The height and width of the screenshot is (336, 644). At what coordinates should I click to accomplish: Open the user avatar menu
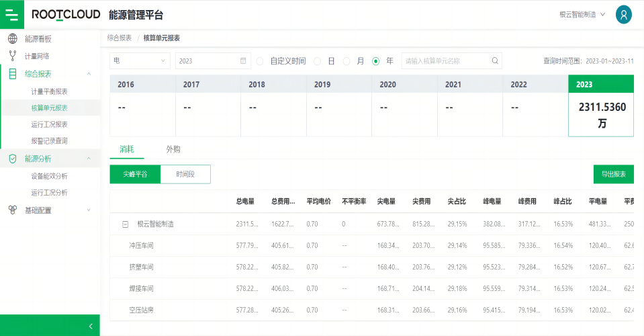tap(624, 15)
